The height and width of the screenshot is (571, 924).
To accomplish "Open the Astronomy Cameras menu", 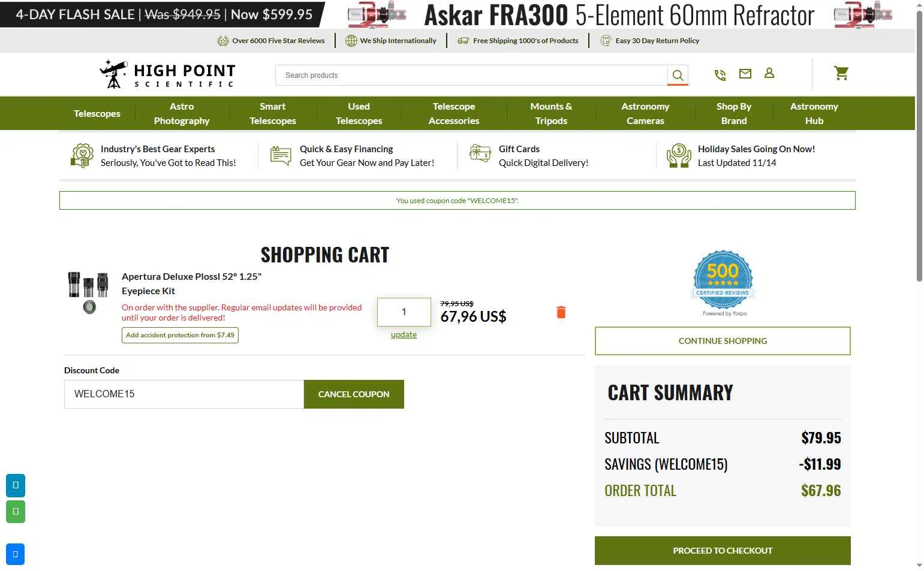I will point(645,113).
